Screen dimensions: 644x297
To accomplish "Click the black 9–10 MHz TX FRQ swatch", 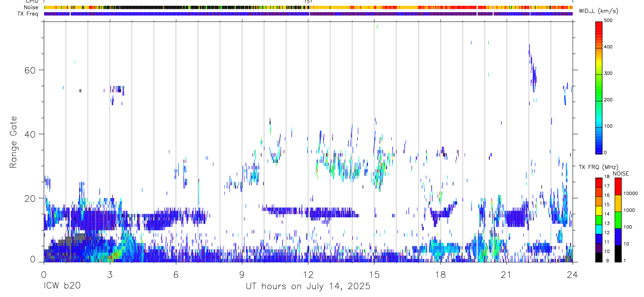I will (x=598, y=257).
